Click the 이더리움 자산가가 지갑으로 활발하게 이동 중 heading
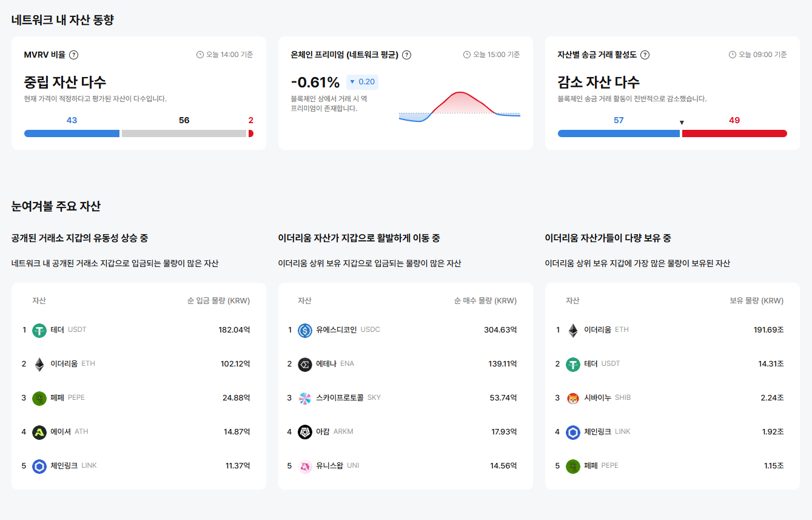The width and height of the screenshot is (812, 520). coord(359,238)
